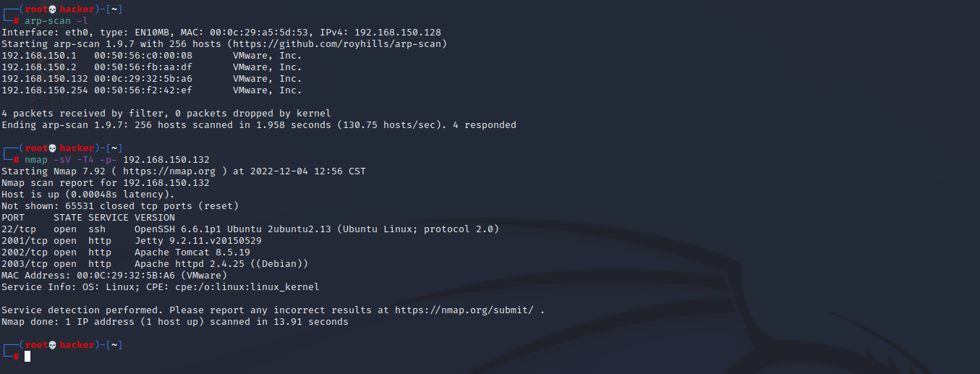Place cursor at the blinking block cursor
Viewport: 980px width, 374px height.
click(27, 357)
